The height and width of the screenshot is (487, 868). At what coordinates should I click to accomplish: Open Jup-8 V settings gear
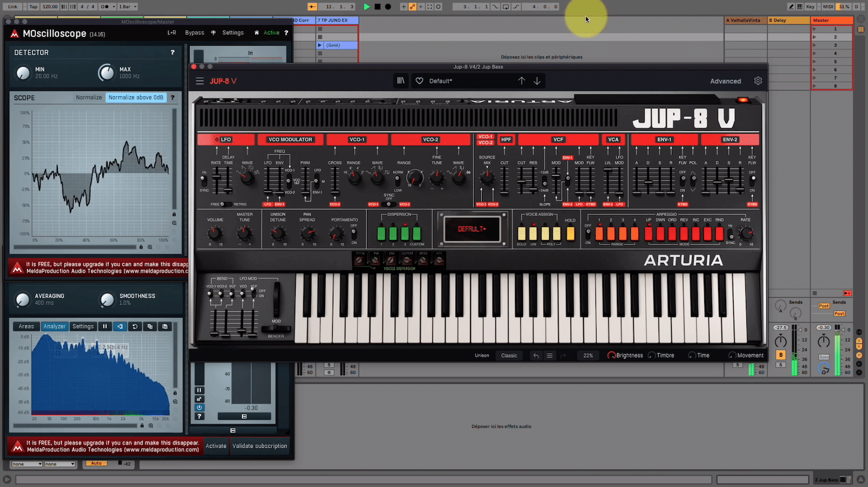coord(758,81)
